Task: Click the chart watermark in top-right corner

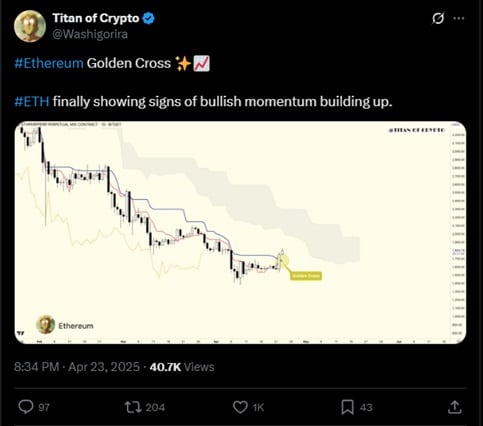Action: (x=417, y=130)
